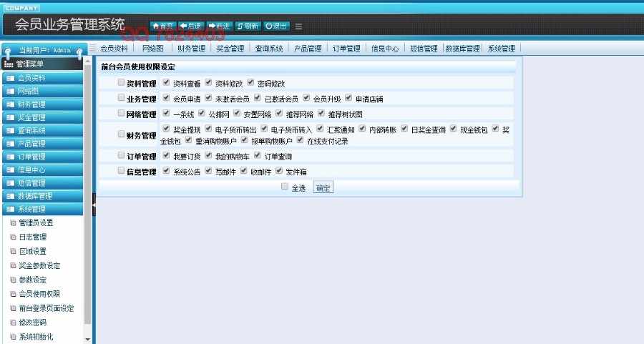The height and width of the screenshot is (344, 644).
Task: Click the 前进 forward arrow button
Action: point(220,26)
